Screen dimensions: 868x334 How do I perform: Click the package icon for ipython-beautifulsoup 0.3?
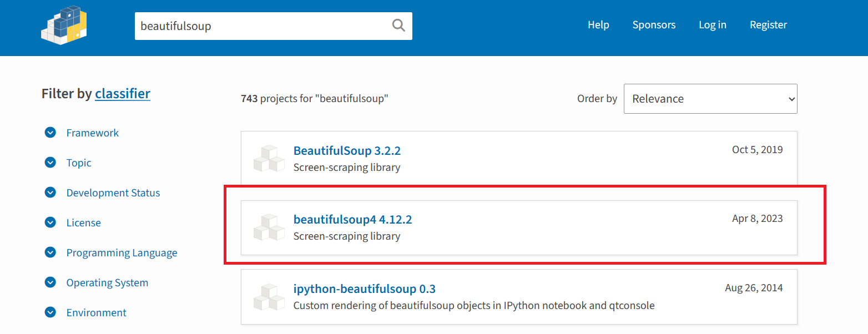tap(269, 297)
